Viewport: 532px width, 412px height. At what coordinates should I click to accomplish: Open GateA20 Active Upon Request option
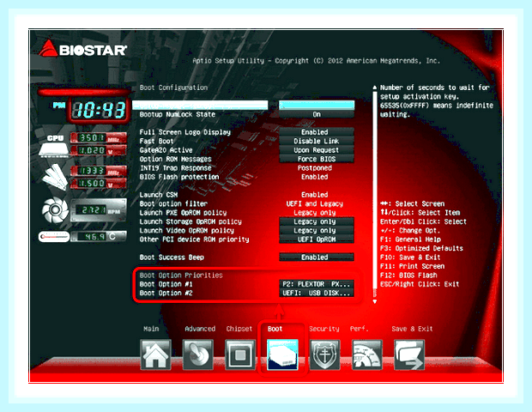tap(317, 150)
